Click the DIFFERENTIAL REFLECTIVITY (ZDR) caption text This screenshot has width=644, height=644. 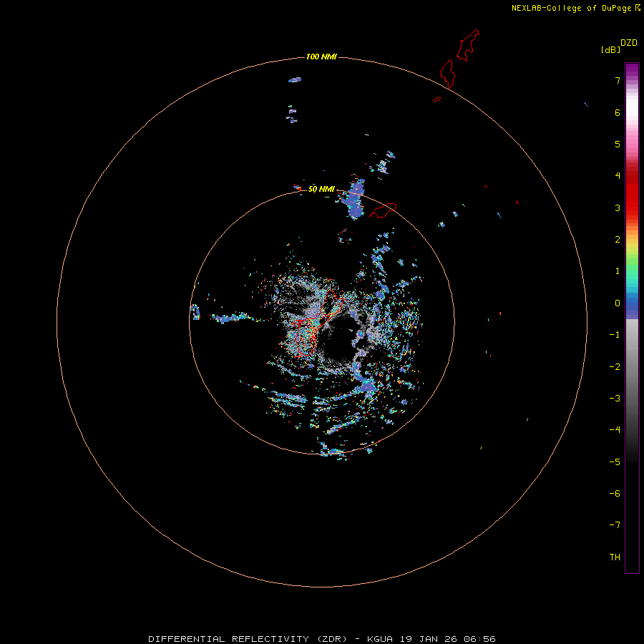pyautogui.click(x=248, y=639)
